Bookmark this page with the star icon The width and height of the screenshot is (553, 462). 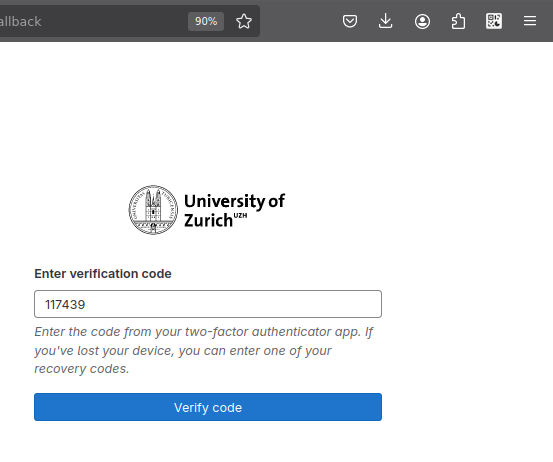244,21
